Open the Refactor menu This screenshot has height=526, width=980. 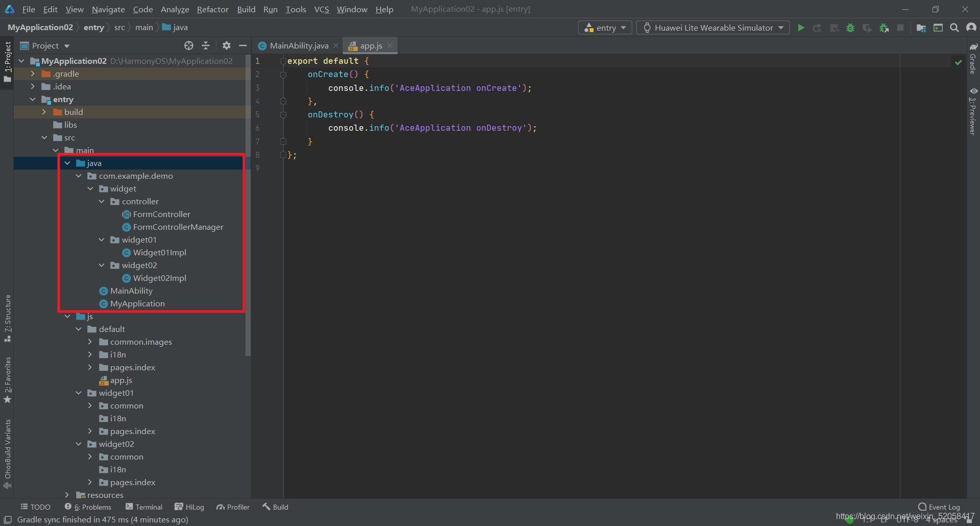[x=213, y=9]
